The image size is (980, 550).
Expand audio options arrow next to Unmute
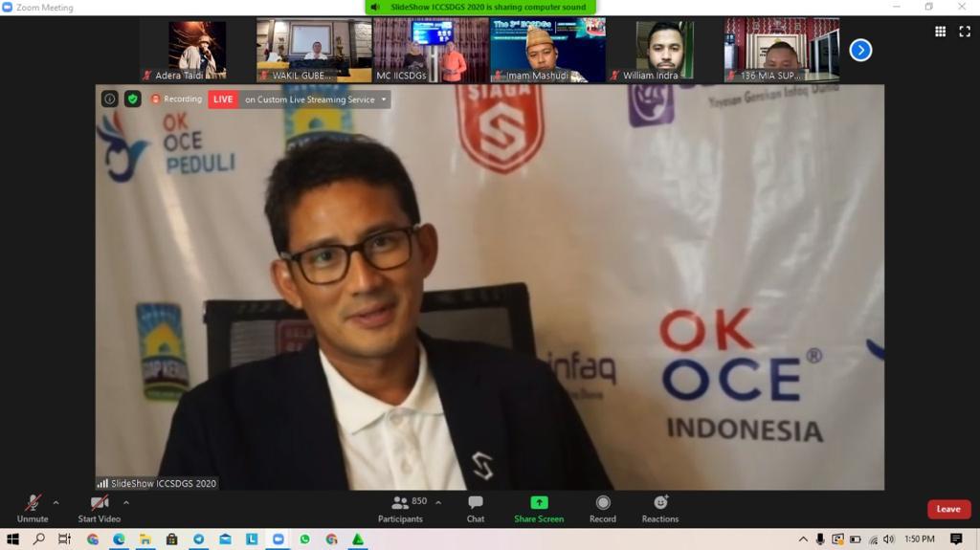[x=56, y=502]
